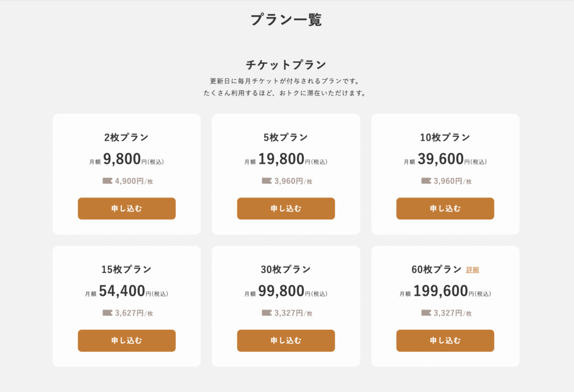Click ticket icon in 60枚プラン card
The height and width of the screenshot is (392, 574).
pyautogui.click(x=426, y=313)
